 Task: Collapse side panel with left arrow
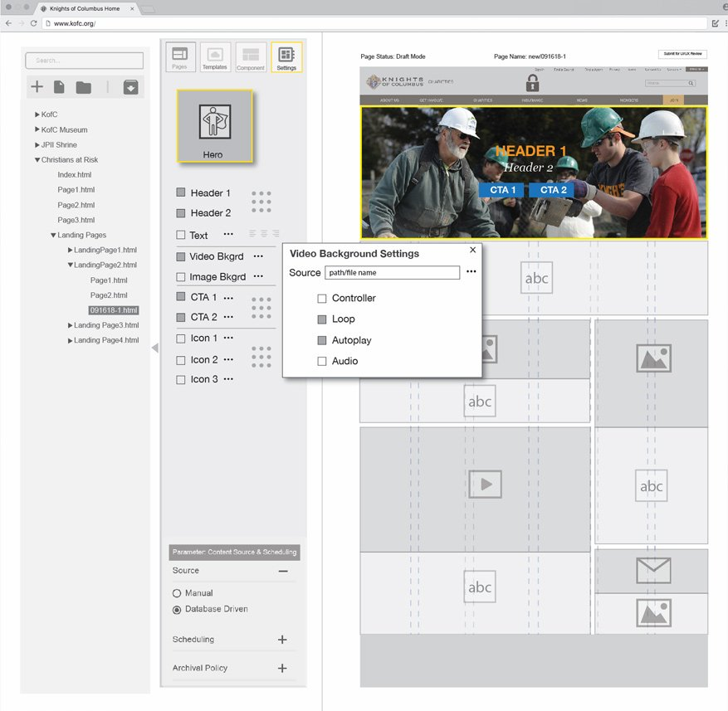[155, 348]
